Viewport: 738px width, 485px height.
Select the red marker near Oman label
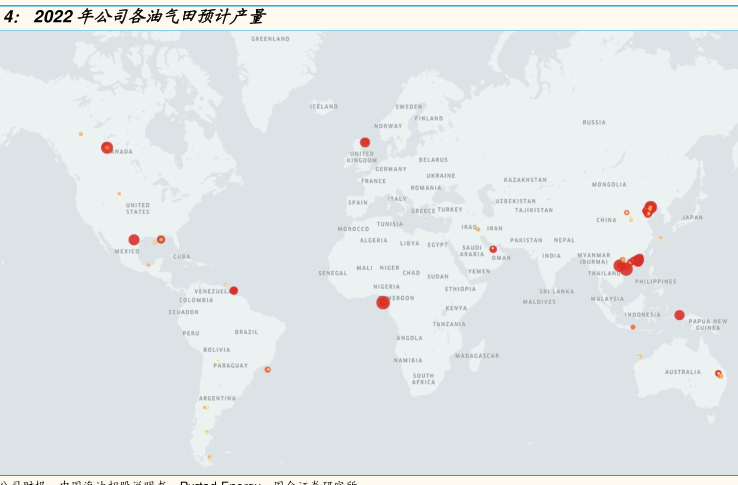(x=493, y=249)
